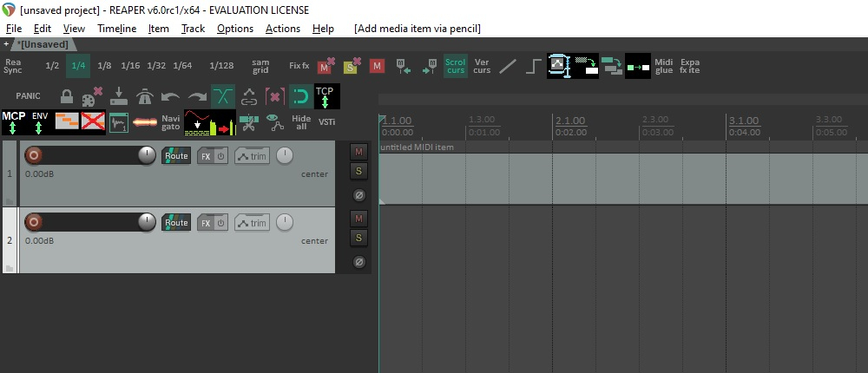868x373 pixels.
Task: Click the Rea Sync toolbar button
Action: 13,66
